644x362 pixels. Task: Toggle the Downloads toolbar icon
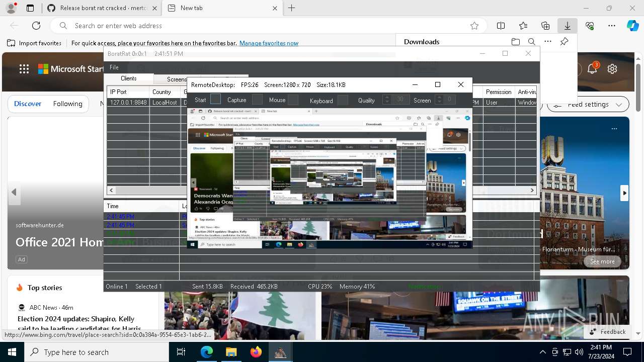(x=568, y=26)
